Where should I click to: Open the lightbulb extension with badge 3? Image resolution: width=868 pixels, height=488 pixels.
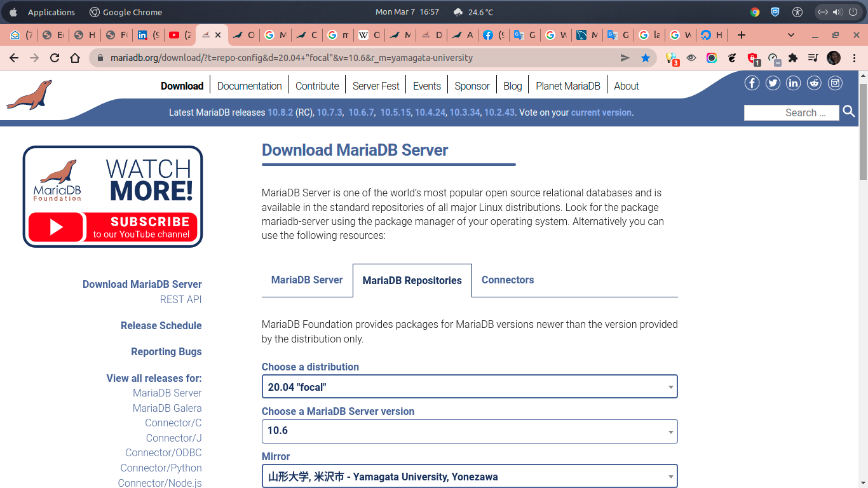[x=672, y=58]
